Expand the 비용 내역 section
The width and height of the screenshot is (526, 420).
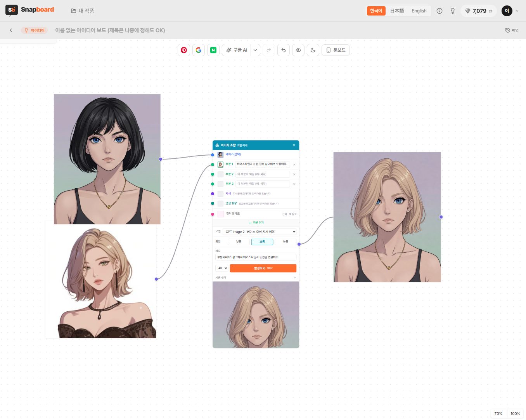click(x=256, y=278)
